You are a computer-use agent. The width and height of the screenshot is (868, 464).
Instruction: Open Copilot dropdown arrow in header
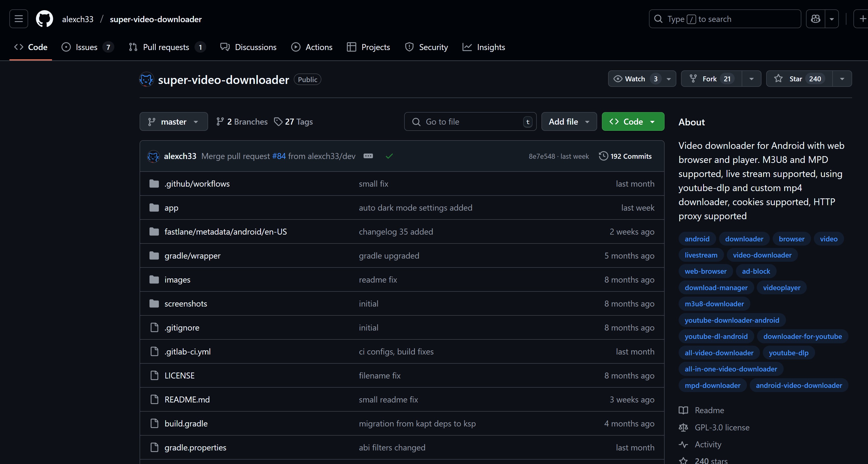(832, 19)
